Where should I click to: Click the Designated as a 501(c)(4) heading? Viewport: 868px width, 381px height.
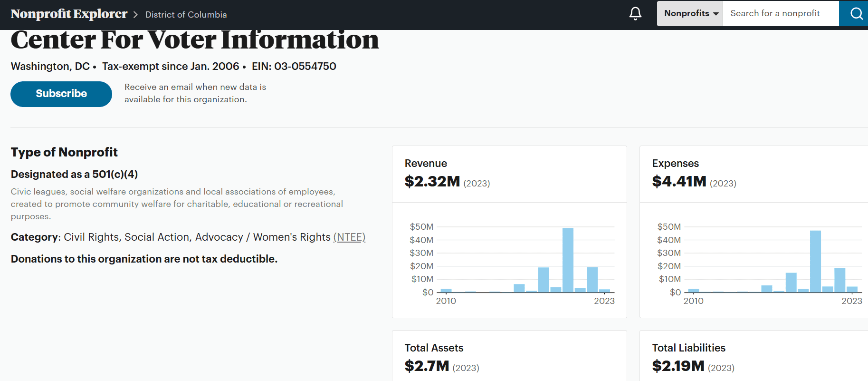74,174
